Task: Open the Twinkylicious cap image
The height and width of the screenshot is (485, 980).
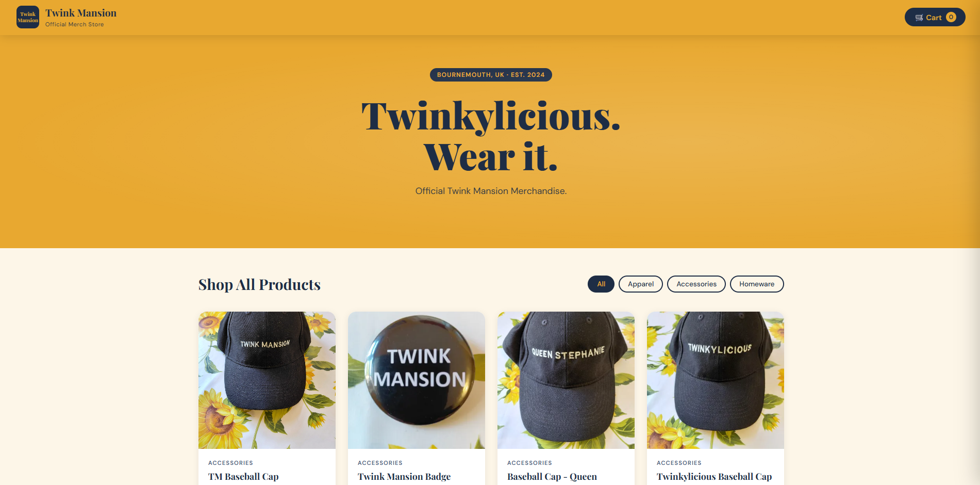Action: [x=716, y=380]
